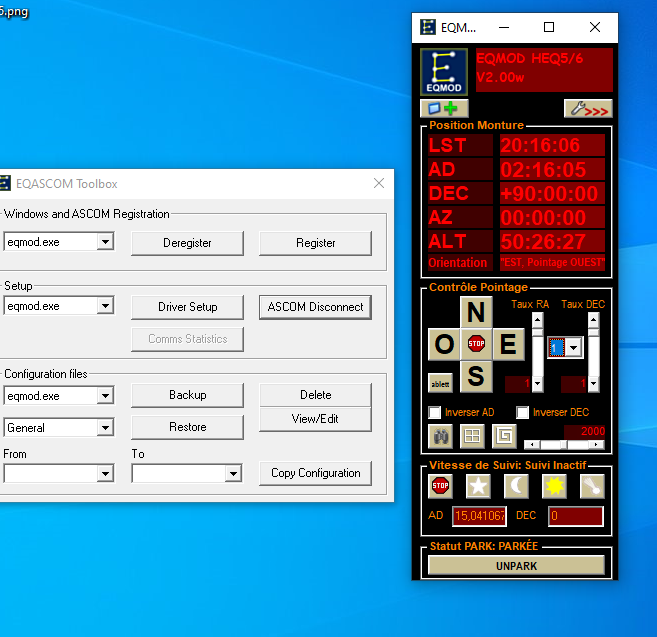Expand setup with the wrench arrows button
Image resolution: width=657 pixels, height=637 pixels.
point(588,109)
